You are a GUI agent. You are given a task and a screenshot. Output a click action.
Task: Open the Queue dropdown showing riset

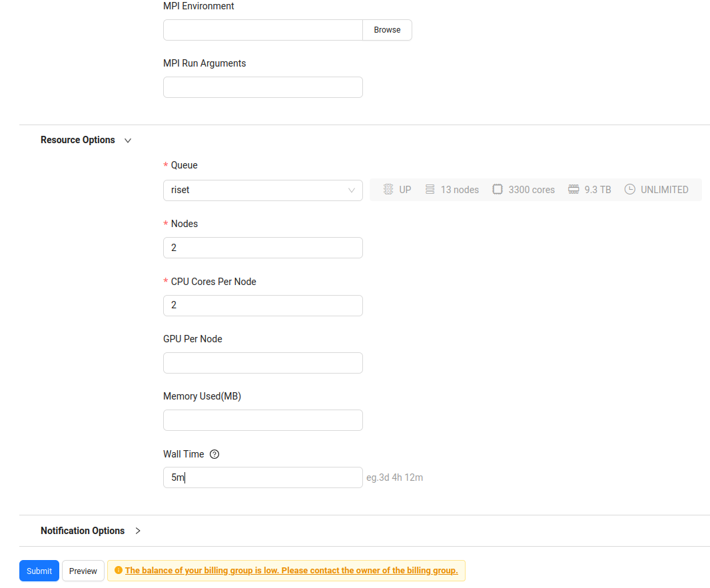[262, 190]
